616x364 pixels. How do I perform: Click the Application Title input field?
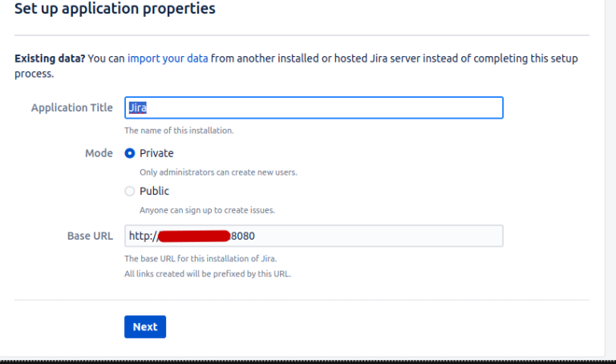click(x=314, y=107)
